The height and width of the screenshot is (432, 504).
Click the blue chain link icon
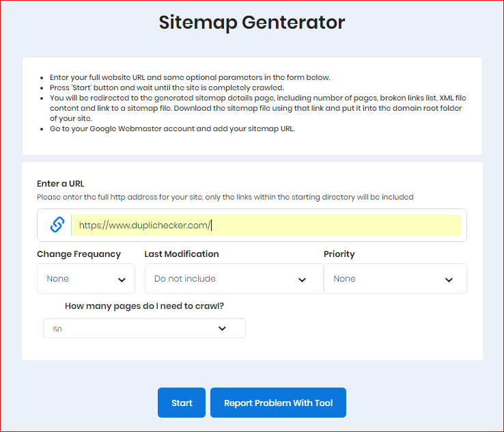pyautogui.click(x=57, y=224)
